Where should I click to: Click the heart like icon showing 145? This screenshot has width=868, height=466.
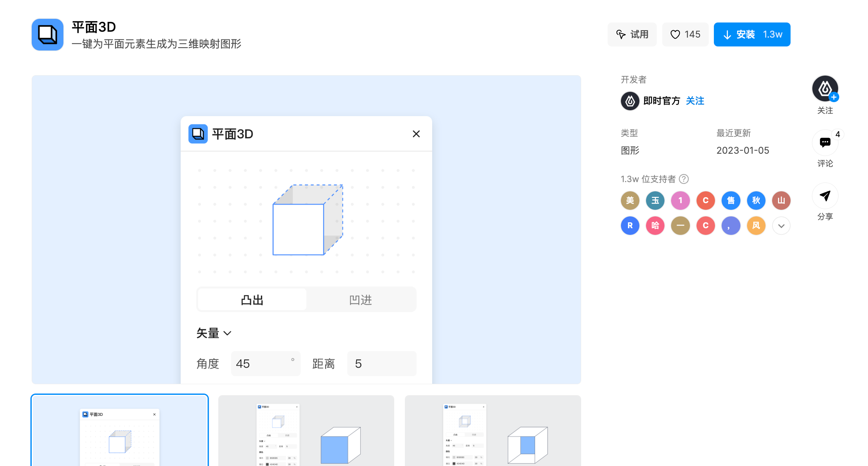675,35
